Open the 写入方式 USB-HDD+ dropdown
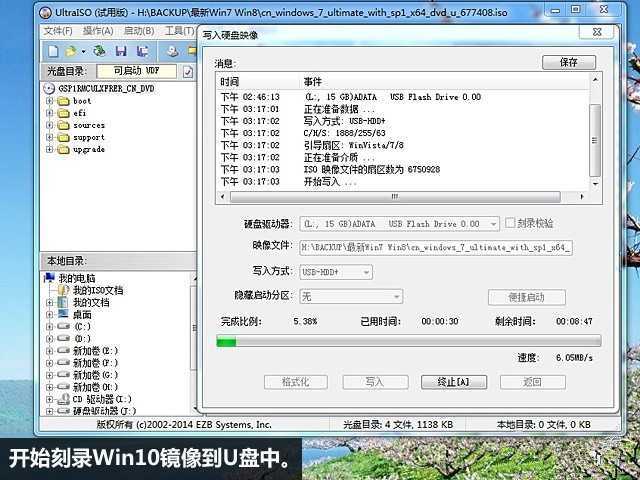The image size is (640, 480). click(366, 272)
